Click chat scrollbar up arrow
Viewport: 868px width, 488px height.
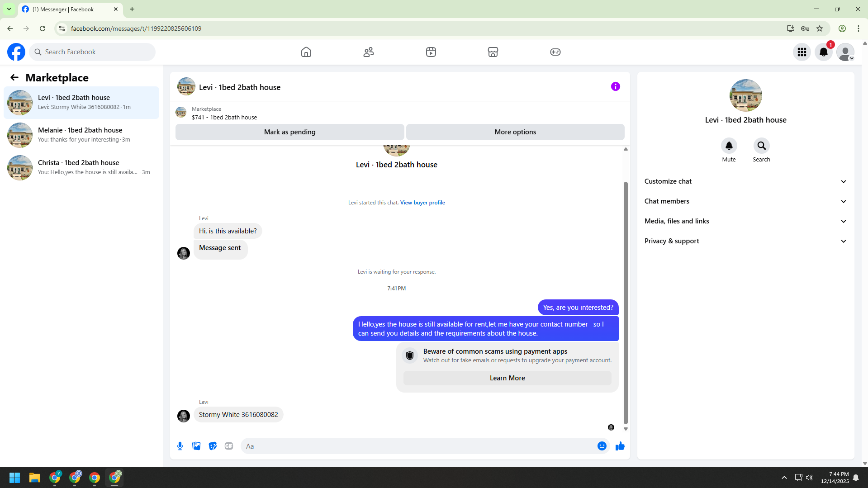coord(626,149)
